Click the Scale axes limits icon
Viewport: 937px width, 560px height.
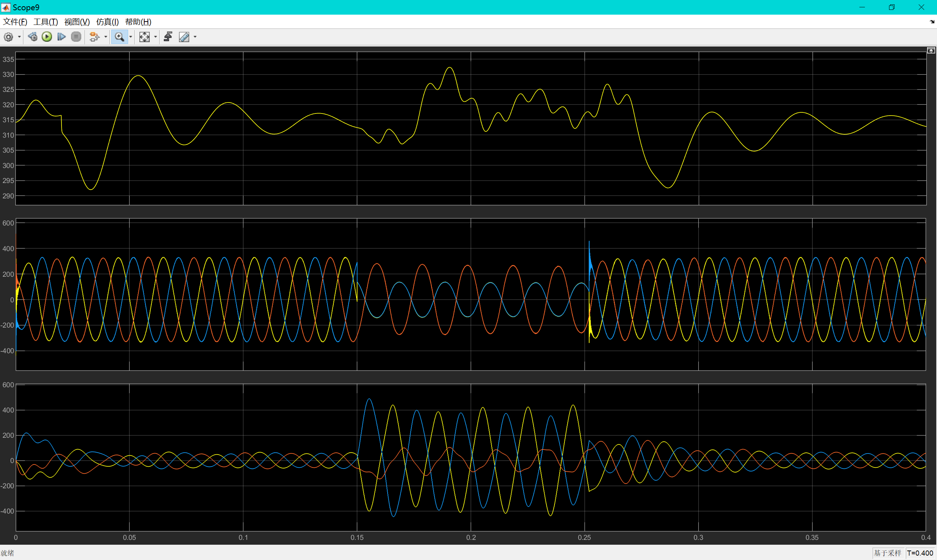[144, 37]
